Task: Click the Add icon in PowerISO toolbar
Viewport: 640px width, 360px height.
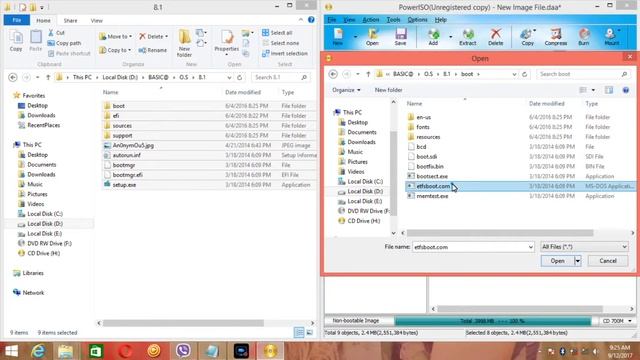Action: 433,36
